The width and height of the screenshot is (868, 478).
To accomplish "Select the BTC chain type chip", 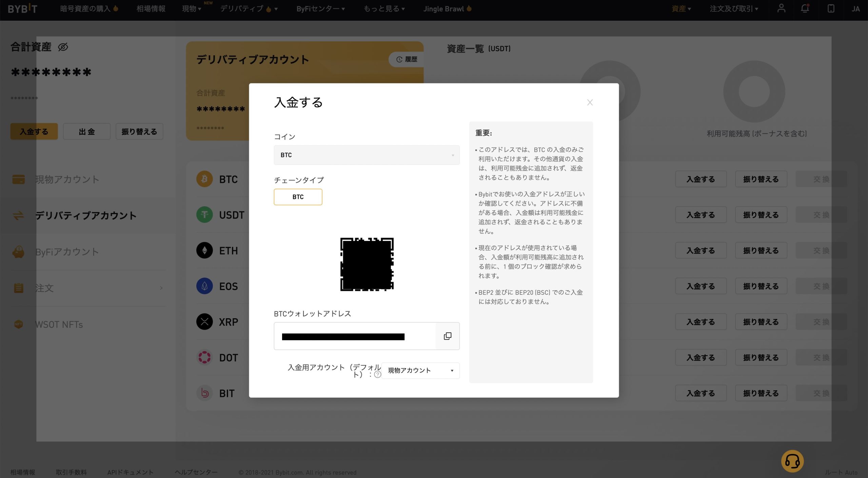I will point(298,197).
